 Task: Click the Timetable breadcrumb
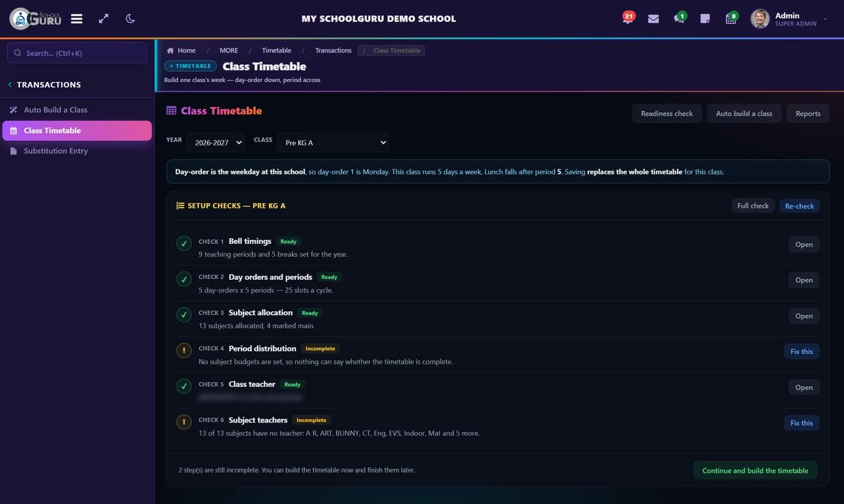point(276,50)
